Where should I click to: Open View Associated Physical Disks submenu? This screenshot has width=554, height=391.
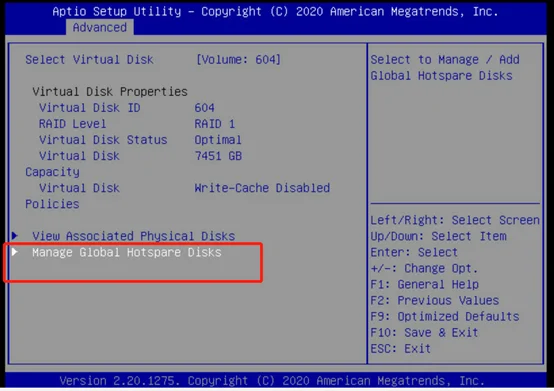(x=134, y=236)
